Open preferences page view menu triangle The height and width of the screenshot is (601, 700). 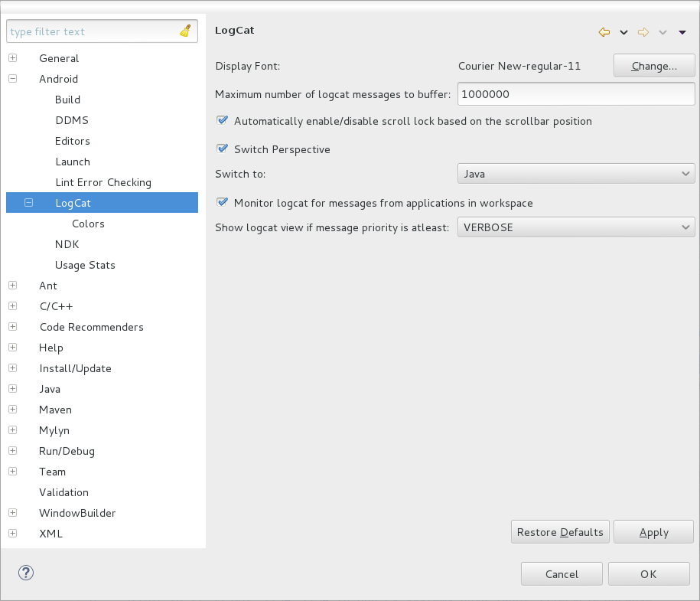tap(682, 32)
